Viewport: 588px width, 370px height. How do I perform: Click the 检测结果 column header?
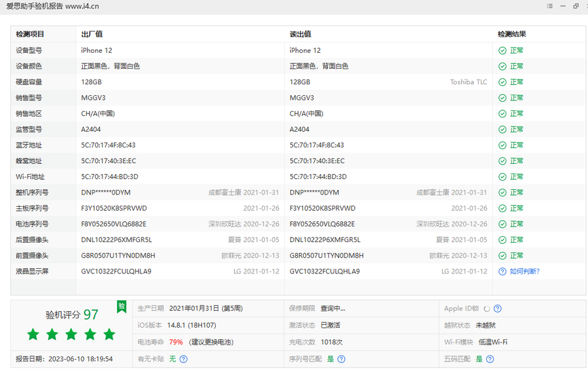512,34
